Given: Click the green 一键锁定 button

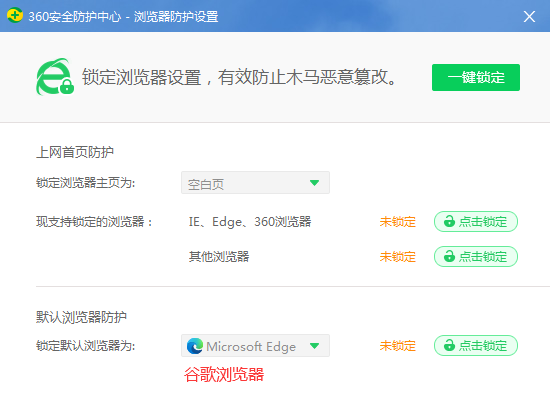Looking at the screenshot, I should pyautogui.click(x=476, y=78).
